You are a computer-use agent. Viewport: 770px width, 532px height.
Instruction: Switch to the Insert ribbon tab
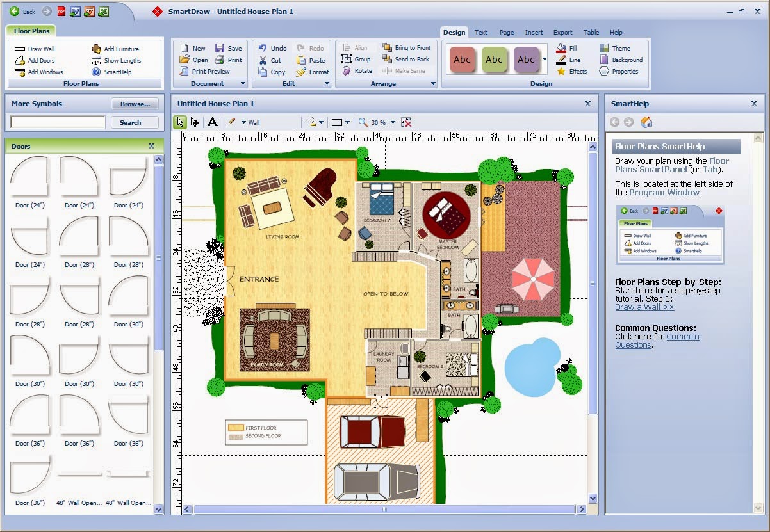[534, 32]
